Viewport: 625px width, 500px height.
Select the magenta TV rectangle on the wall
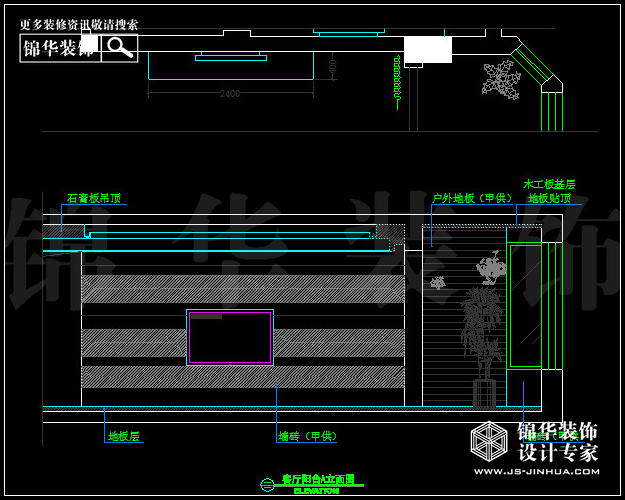[x=230, y=337]
